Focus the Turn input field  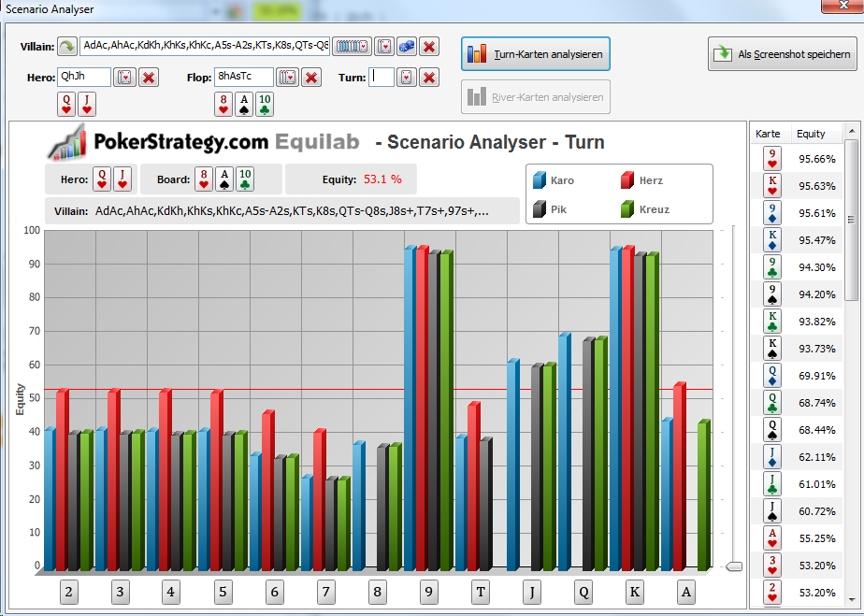(382, 77)
